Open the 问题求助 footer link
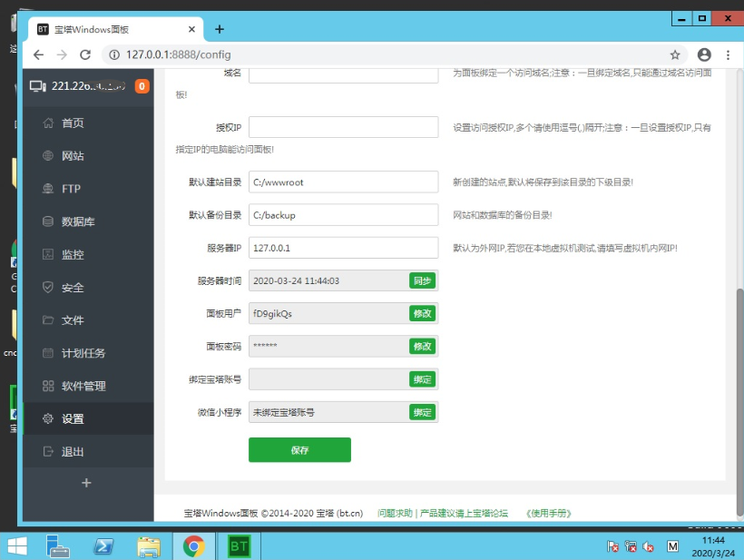Image resolution: width=744 pixels, height=560 pixels. pyautogui.click(x=395, y=513)
